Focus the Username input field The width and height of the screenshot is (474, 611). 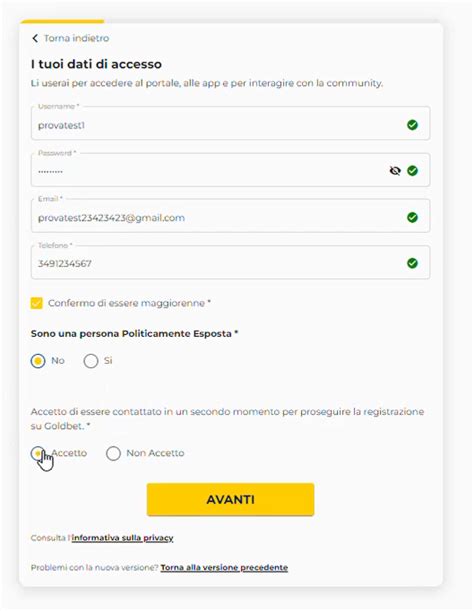click(230, 123)
